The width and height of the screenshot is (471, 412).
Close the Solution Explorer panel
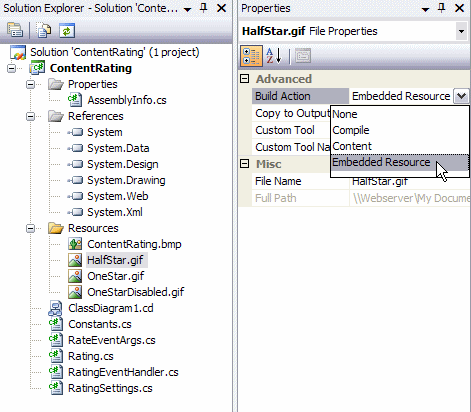tap(222, 8)
